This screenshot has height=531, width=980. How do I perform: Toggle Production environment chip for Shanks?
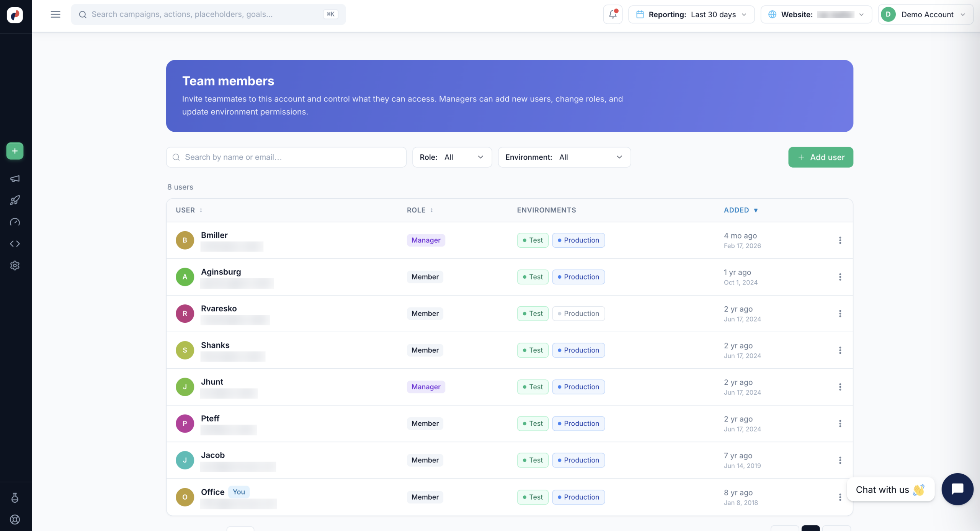578,350
